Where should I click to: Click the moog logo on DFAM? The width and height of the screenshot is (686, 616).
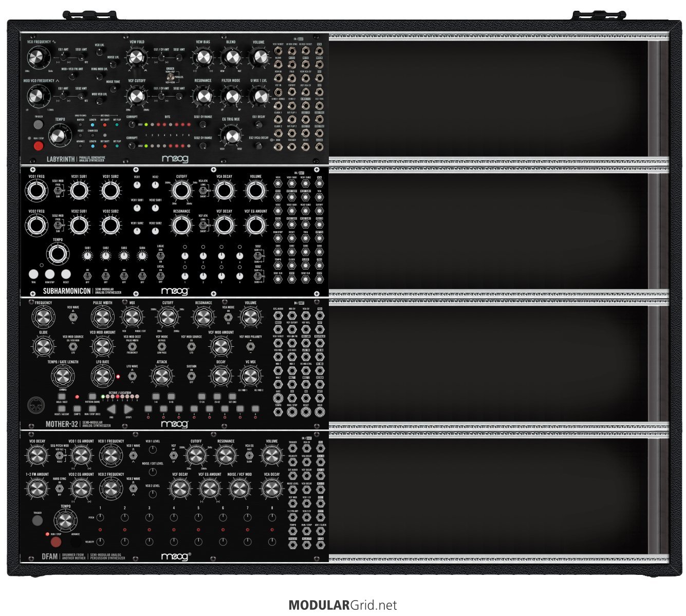pos(176,556)
